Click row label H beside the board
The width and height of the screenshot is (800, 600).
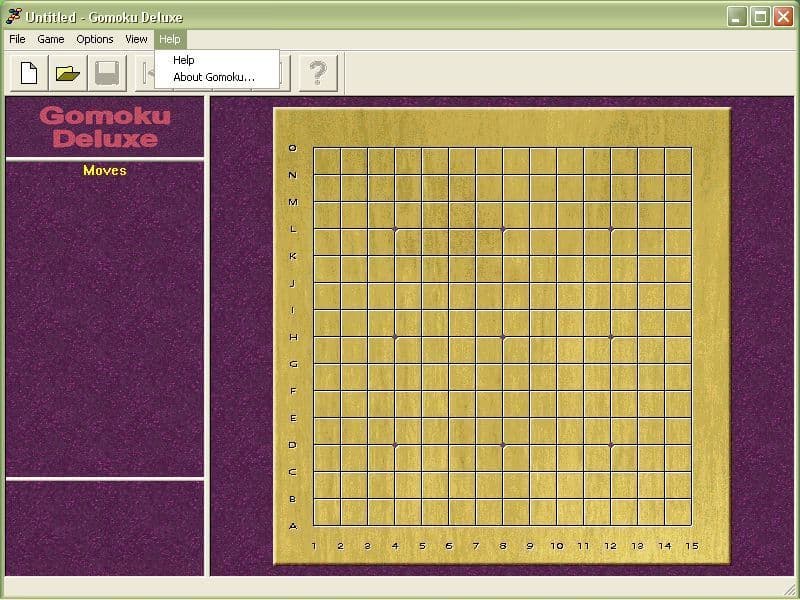(293, 337)
